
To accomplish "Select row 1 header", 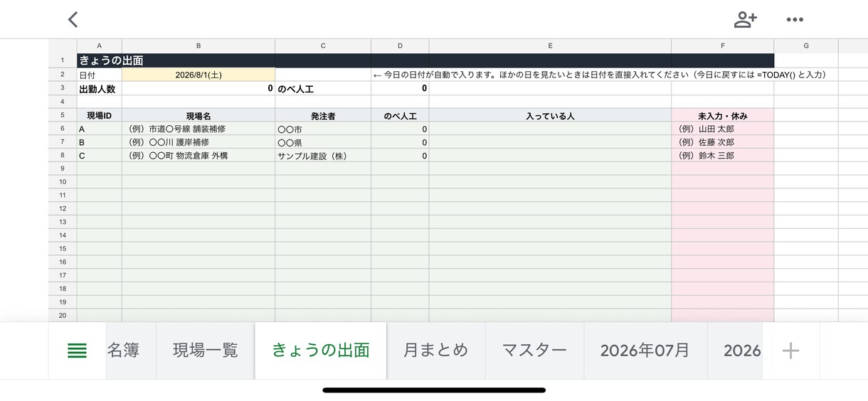I will [x=63, y=61].
